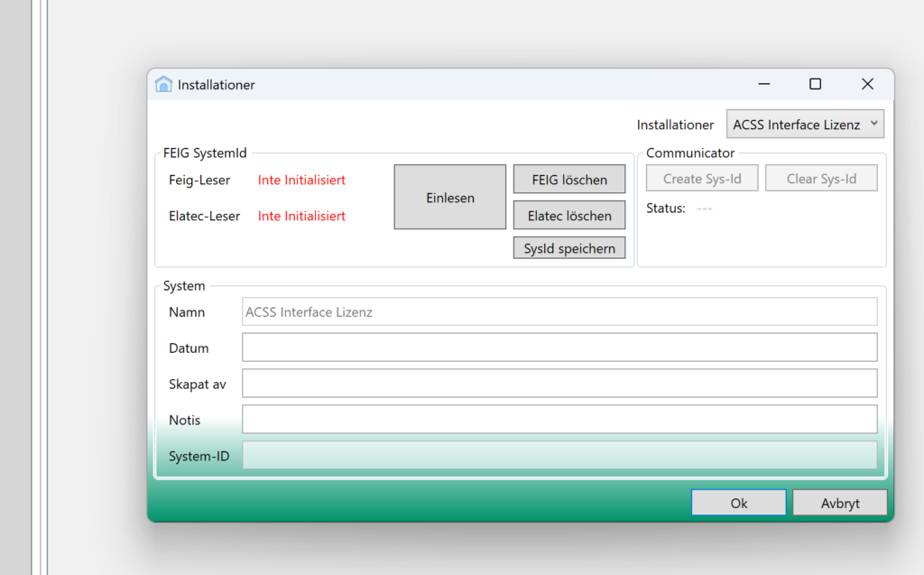The image size is (924, 575).
Task: Confirm the dialog with Ok
Action: click(x=738, y=504)
